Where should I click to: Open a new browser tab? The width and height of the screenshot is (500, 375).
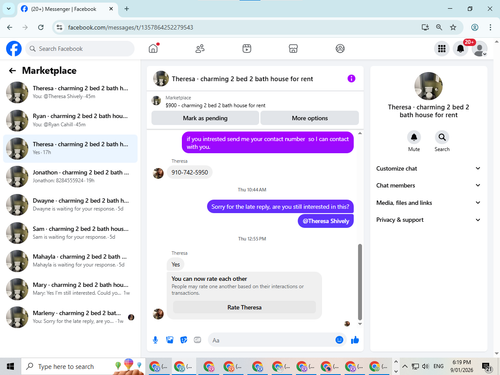pos(127,9)
